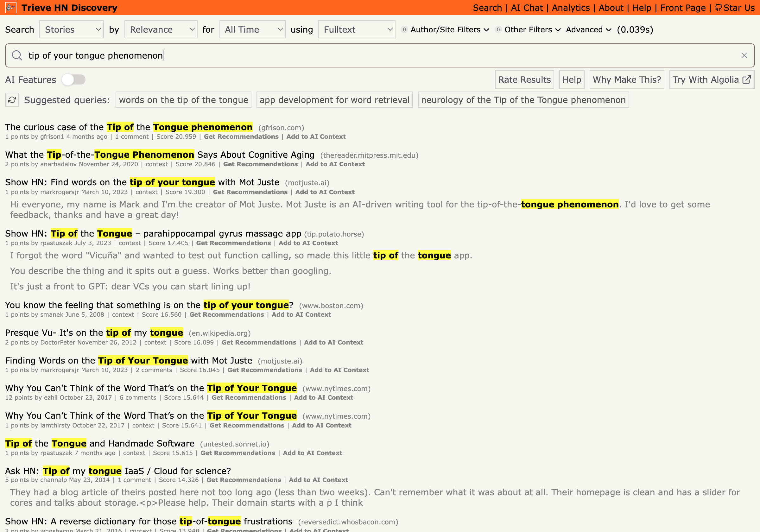Select 'neurology of the Tip of the Tongue phenomenon' suggestion

pyautogui.click(x=523, y=100)
